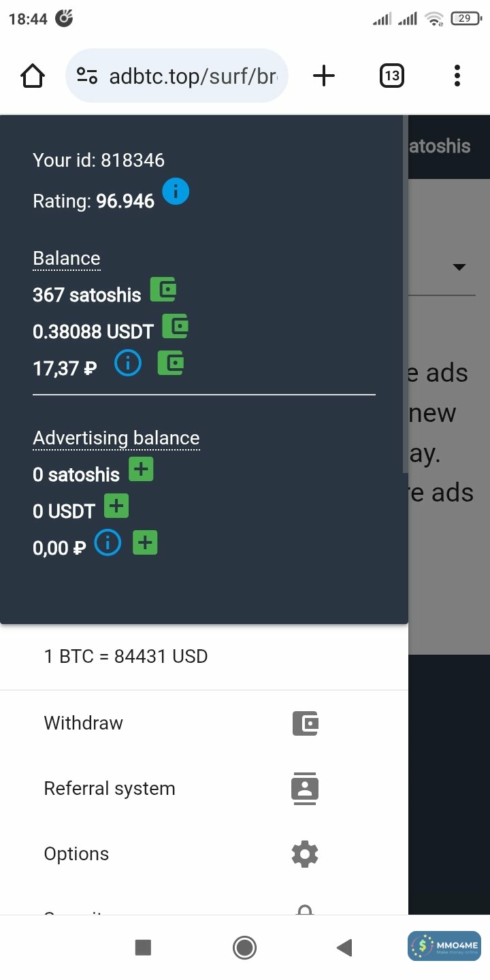Image resolution: width=490 pixels, height=980 pixels.
Task: Go to the browser home page
Action: (33, 76)
